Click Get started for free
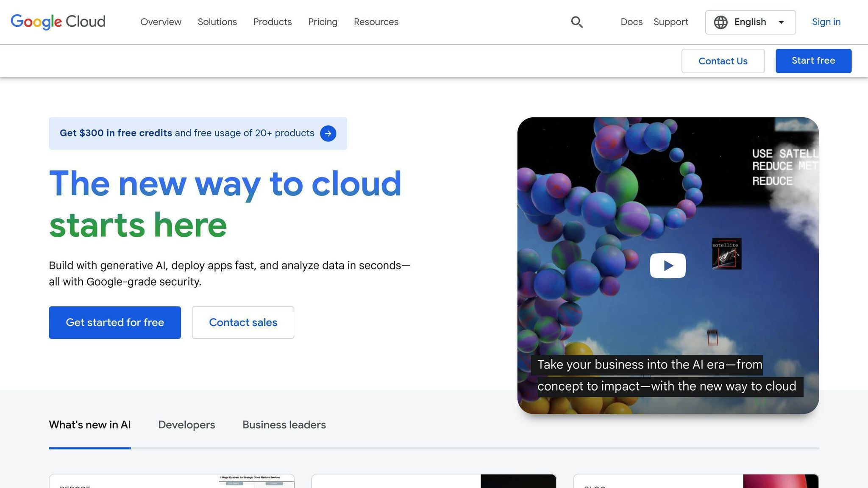 115,322
